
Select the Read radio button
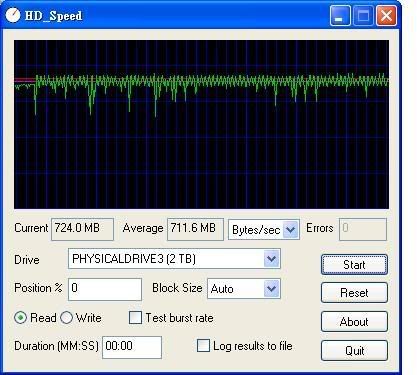pyautogui.click(x=20, y=318)
